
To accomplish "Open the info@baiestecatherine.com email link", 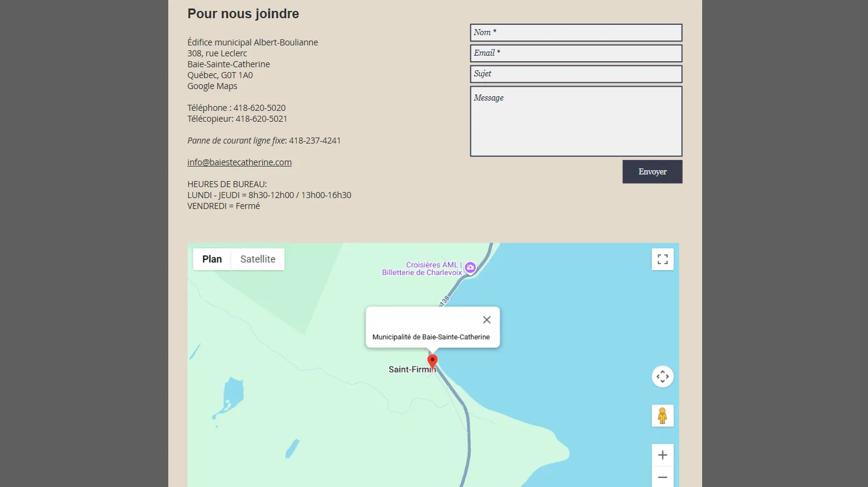I will point(239,162).
